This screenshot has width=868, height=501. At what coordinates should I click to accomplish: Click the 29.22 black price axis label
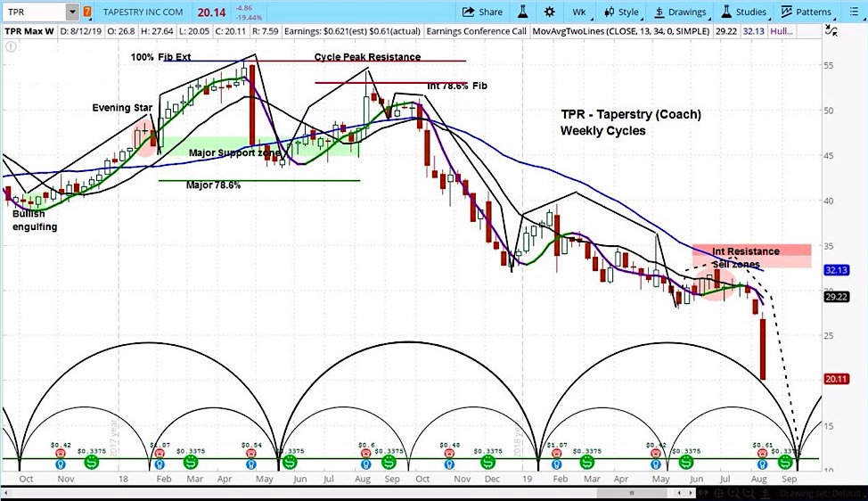coord(837,297)
